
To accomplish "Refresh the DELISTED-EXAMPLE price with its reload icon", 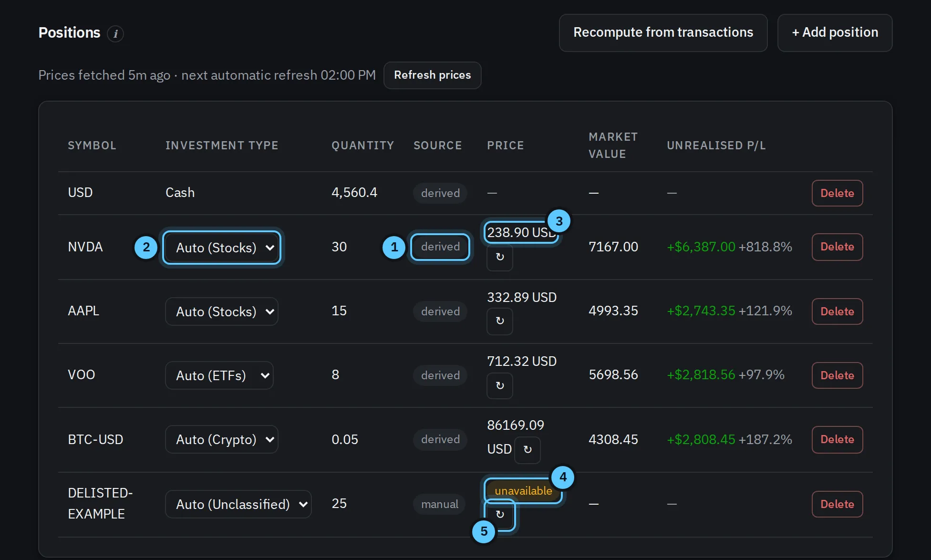I will point(500,515).
